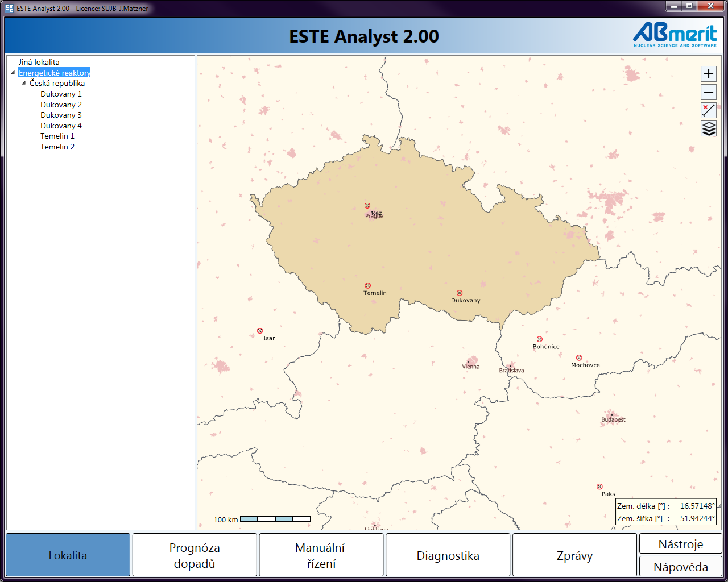The width and height of the screenshot is (728, 582).
Task: Open the Nástroje button
Action: [x=681, y=543]
